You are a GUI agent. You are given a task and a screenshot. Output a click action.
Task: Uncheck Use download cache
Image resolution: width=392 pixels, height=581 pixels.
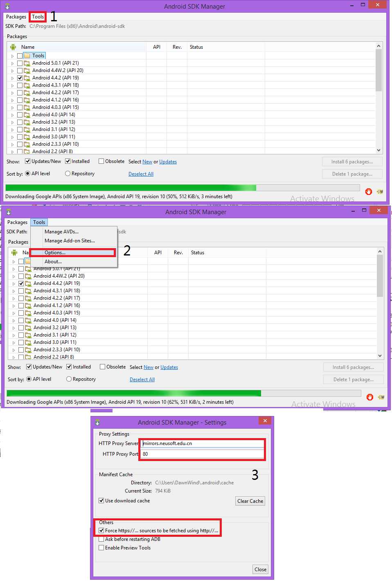(101, 501)
